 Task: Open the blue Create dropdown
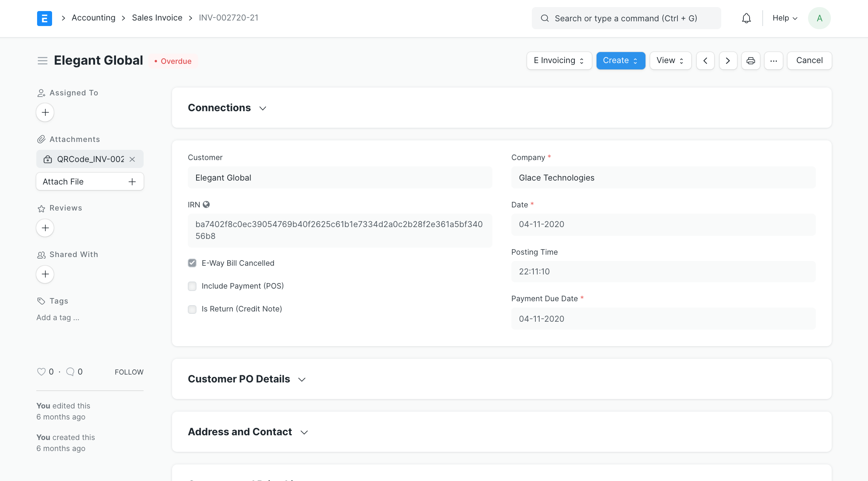[x=620, y=61]
